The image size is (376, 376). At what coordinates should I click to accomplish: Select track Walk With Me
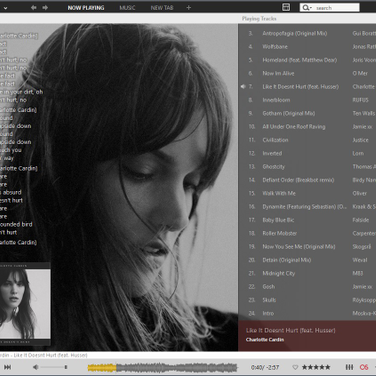click(x=279, y=193)
